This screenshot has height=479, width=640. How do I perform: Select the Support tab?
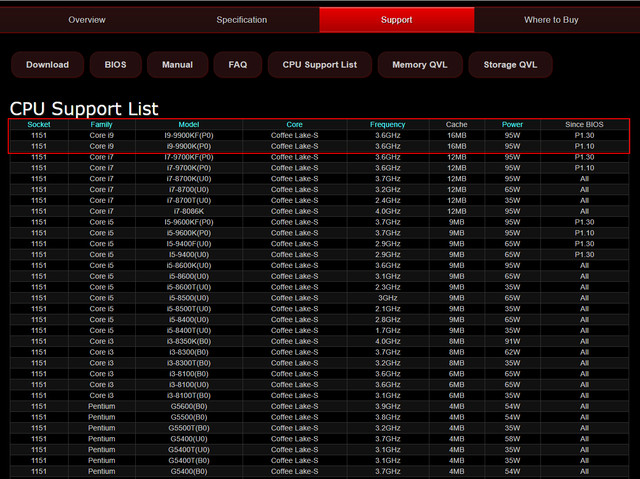click(397, 20)
